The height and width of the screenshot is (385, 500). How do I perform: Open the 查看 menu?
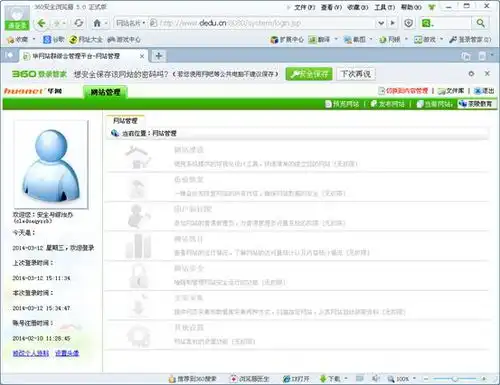coord(331,7)
